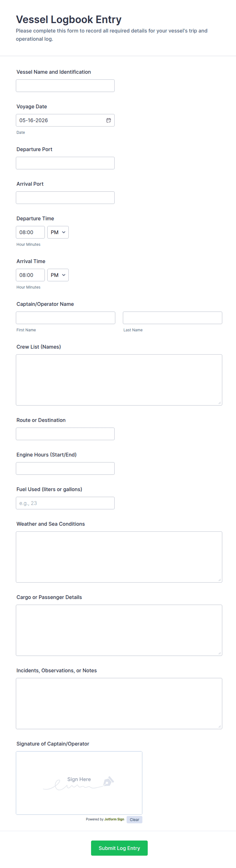
Task: Select the Arrival Port text box
Action: [65, 198]
